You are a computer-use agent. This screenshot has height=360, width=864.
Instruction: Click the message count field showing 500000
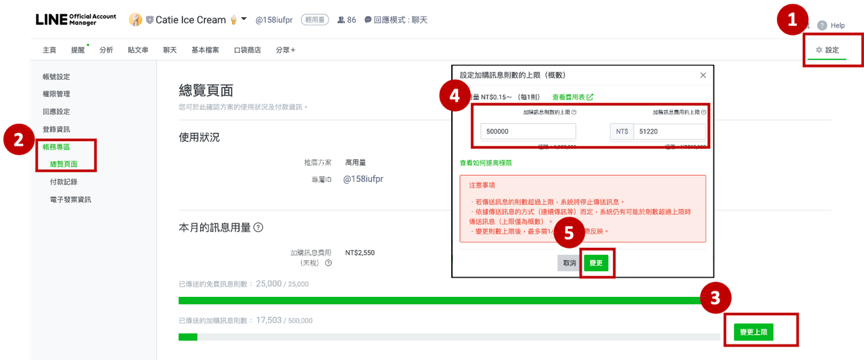(x=528, y=131)
